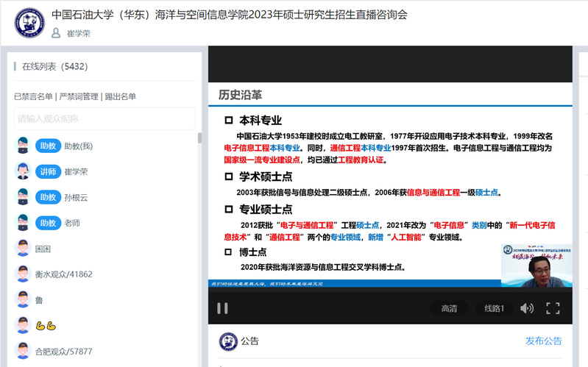Click the avatar of 助教(我)
Image resolution: width=588 pixels, height=367 pixels.
pos(24,146)
